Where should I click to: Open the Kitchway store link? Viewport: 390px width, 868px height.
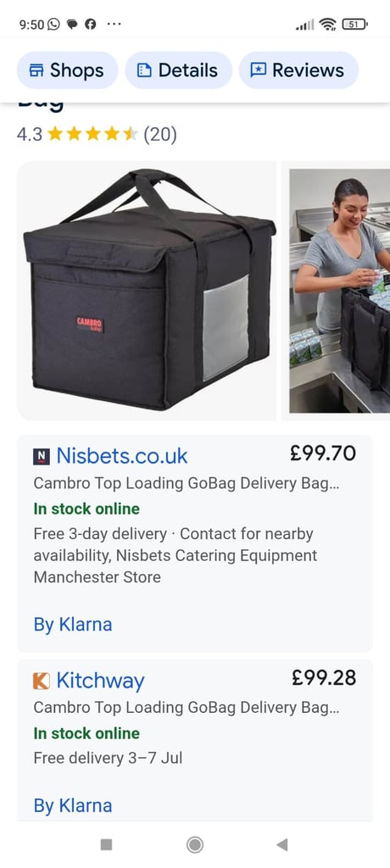100,681
